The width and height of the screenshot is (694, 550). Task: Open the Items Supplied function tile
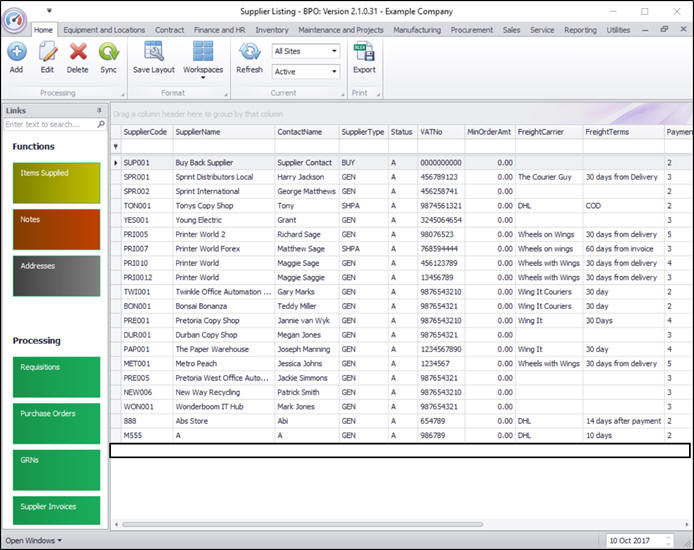57,182
